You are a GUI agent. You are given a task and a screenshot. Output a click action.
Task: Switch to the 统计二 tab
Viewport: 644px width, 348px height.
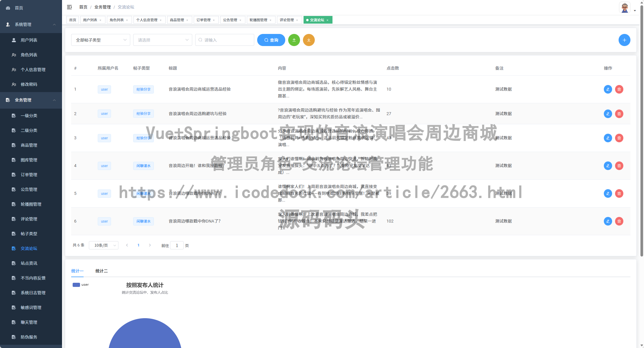coord(102,271)
